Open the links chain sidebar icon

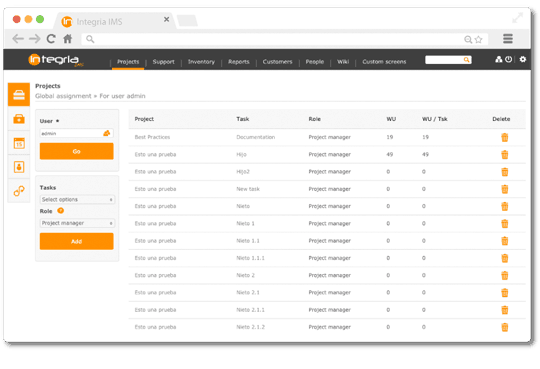19,191
